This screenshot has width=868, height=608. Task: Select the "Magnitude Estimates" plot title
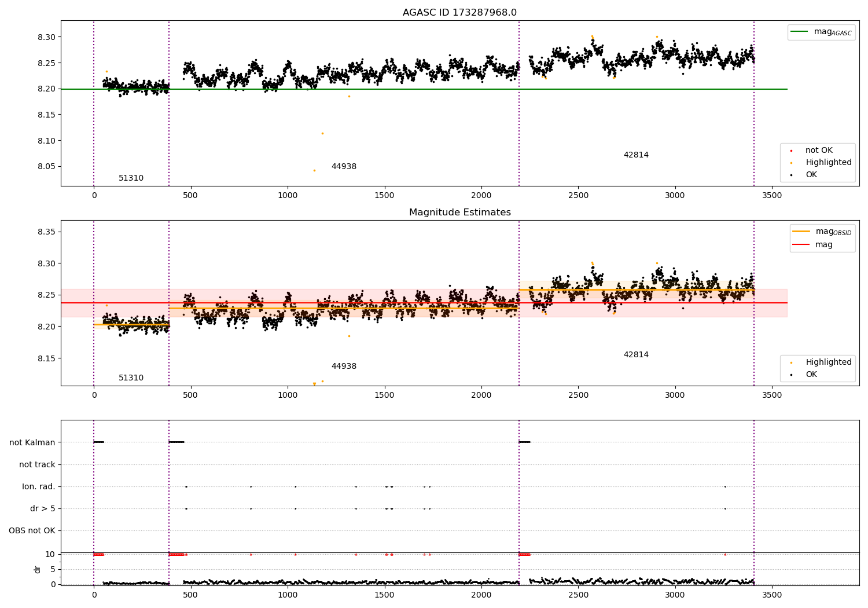pos(459,213)
